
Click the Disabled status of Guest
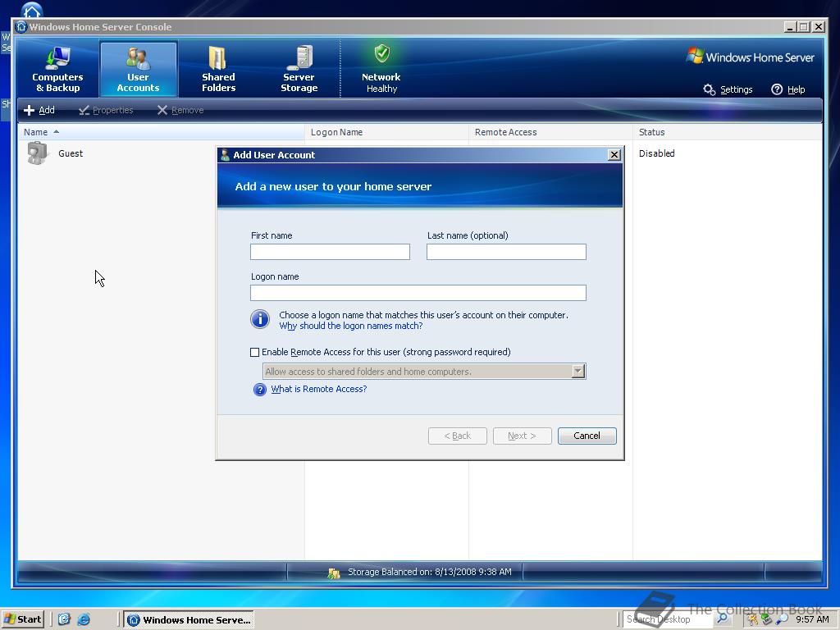(x=656, y=153)
